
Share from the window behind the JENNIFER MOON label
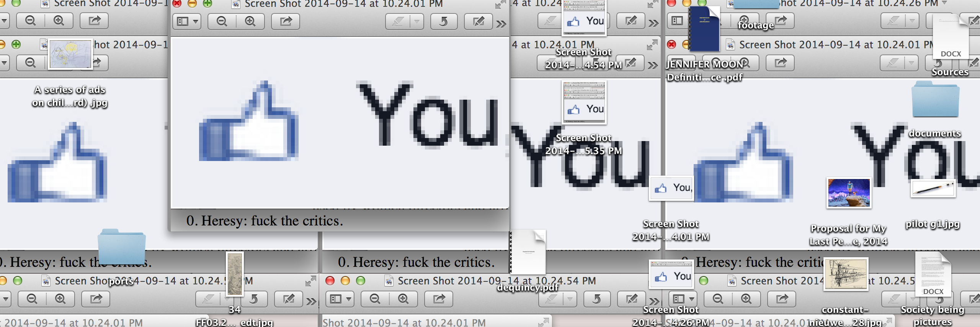(780, 63)
